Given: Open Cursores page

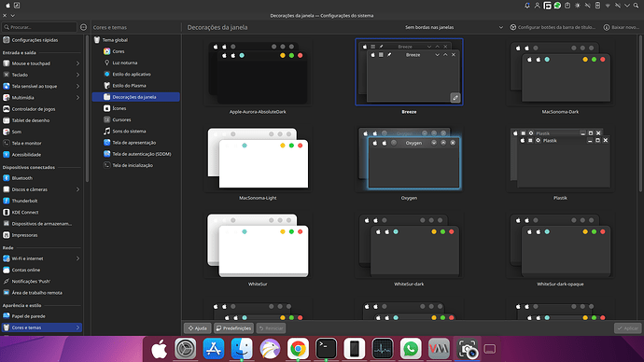Looking at the screenshot, I should pyautogui.click(x=136, y=119).
